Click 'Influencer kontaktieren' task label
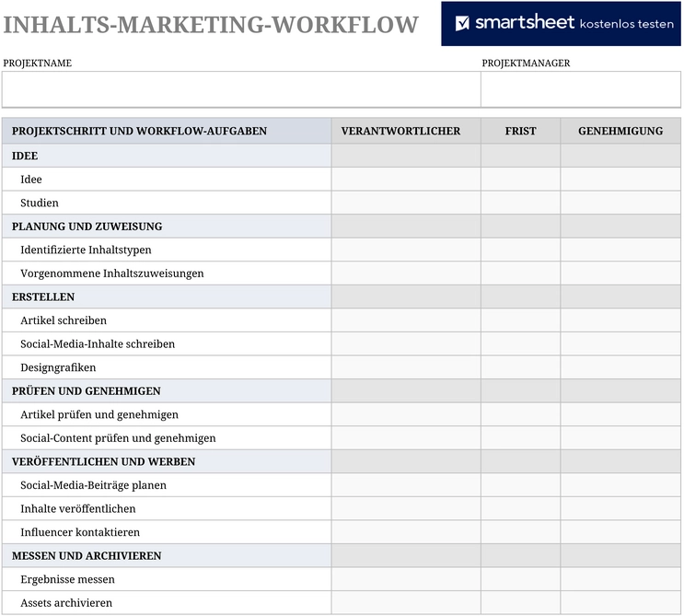The image size is (684, 616). point(80,533)
